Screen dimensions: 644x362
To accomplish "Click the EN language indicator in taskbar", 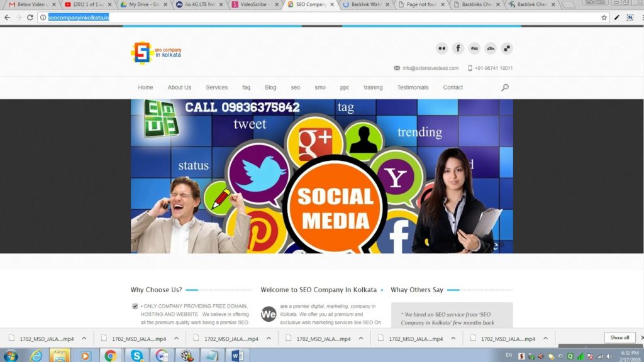I will coord(509,355).
